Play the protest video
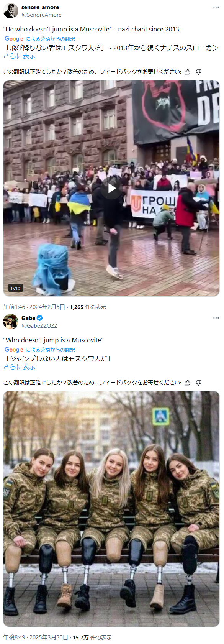Image resolution: width=224 pixels, height=644 pixels. [x=111, y=188]
